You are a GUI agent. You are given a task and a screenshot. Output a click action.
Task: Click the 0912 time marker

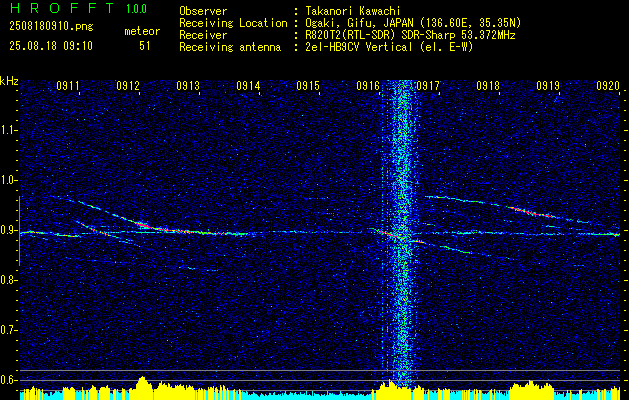click(x=128, y=85)
